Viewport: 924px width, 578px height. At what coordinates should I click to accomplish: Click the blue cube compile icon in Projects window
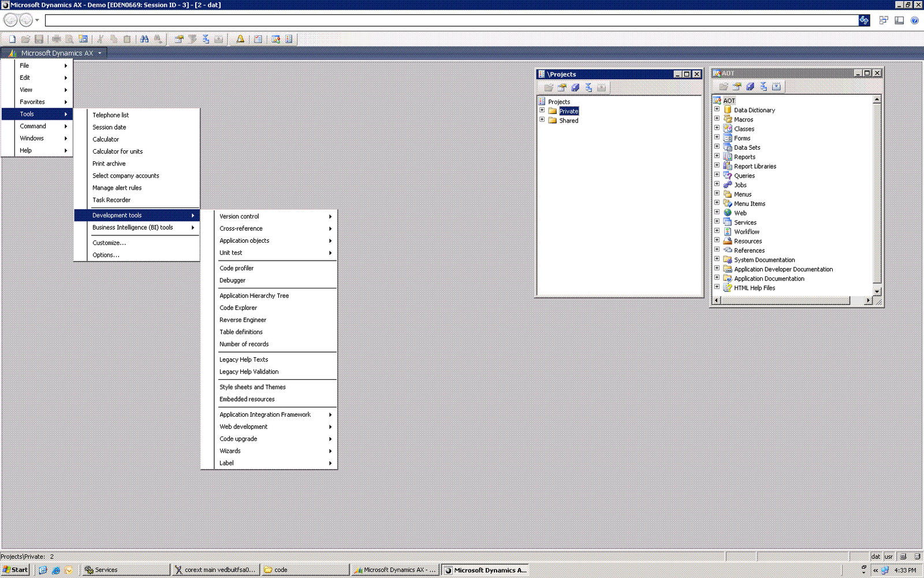click(575, 88)
